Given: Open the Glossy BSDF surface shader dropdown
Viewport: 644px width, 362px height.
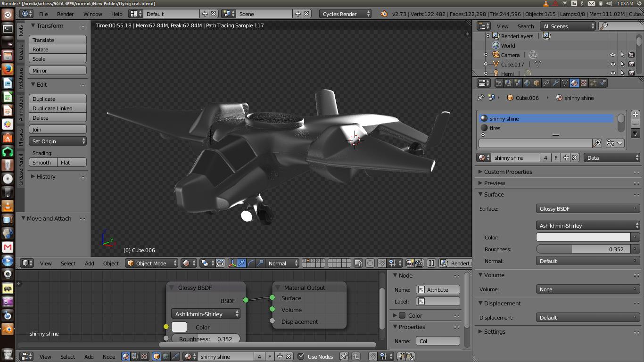Looking at the screenshot, I should pos(587,208).
